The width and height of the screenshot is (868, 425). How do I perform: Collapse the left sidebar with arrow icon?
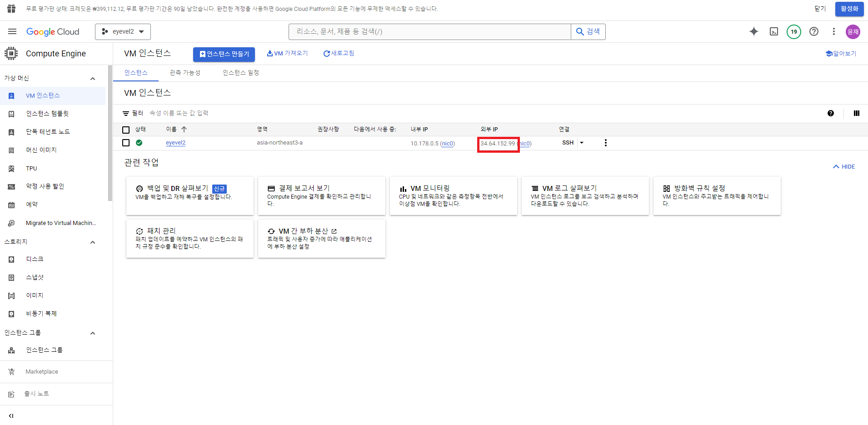point(11,415)
